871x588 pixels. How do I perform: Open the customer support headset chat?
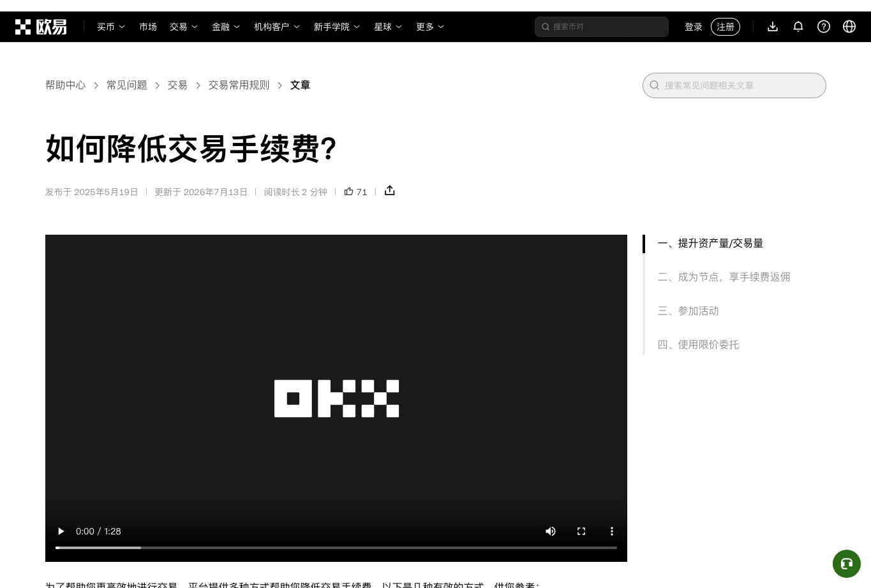point(847,564)
